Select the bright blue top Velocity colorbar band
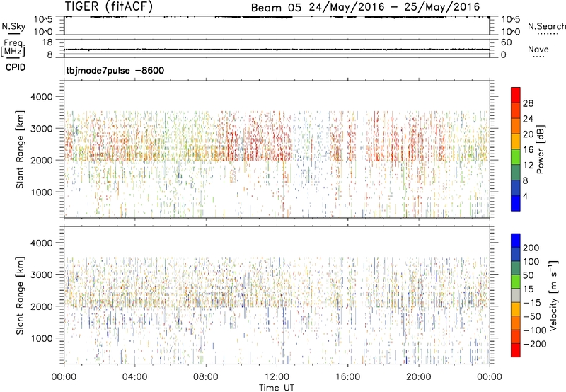This screenshot has height=392, width=566. click(516, 241)
